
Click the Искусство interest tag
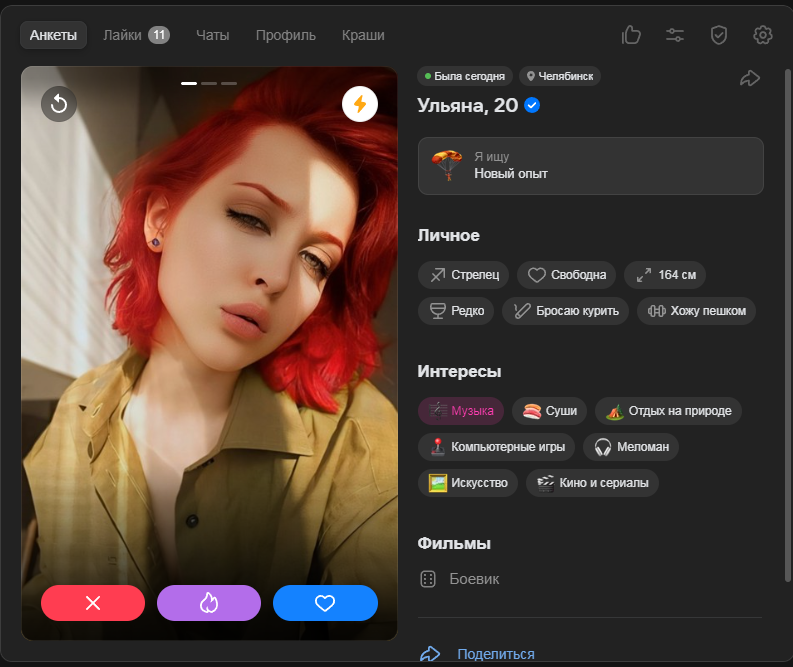(x=468, y=482)
